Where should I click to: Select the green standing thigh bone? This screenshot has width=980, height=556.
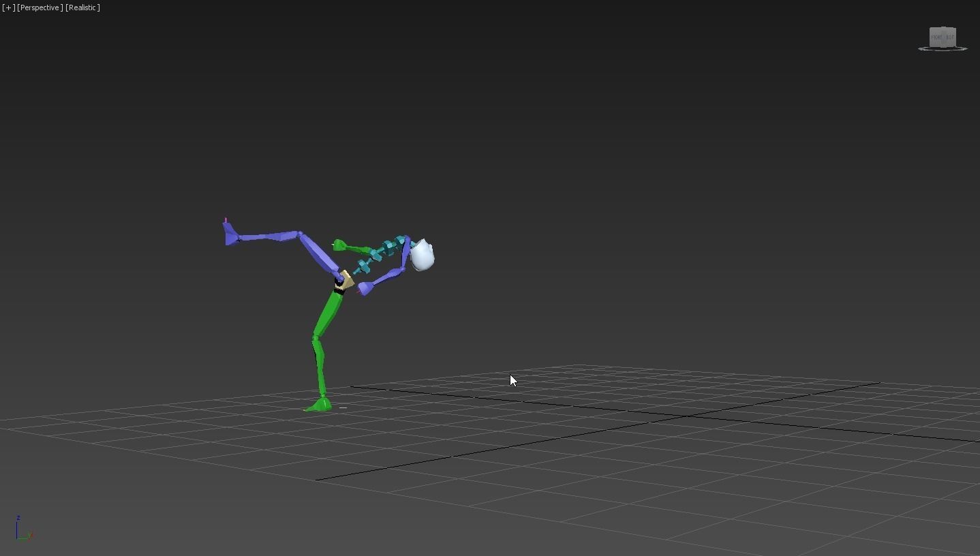(328, 312)
